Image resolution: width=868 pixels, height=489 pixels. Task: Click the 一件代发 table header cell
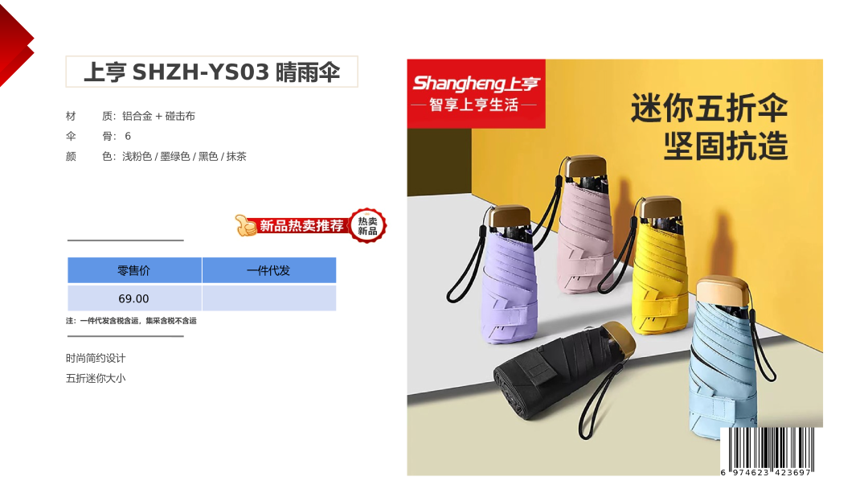point(269,270)
